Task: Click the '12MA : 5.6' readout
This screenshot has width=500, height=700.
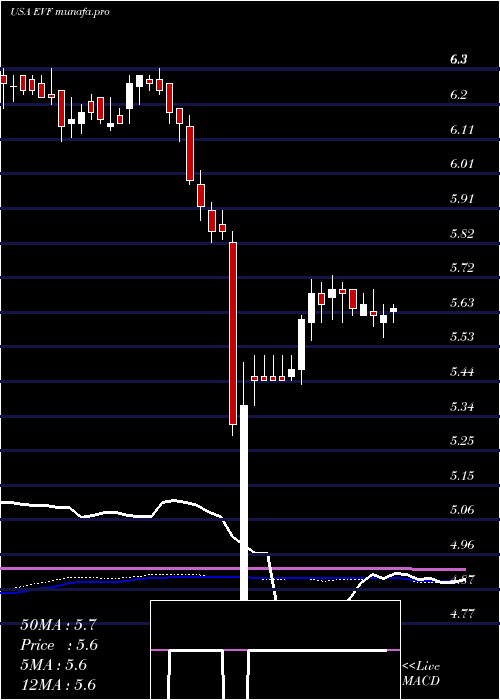Action: [x=58, y=685]
